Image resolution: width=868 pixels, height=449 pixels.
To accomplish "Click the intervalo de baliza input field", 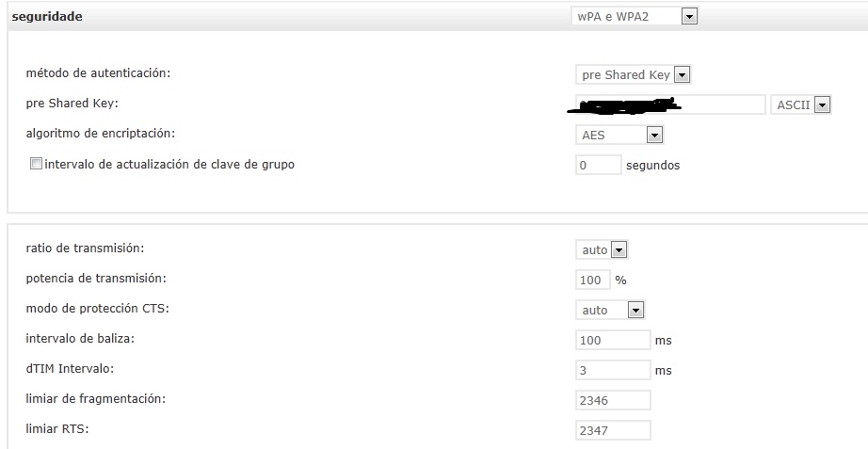I will pyautogui.click(x=613, y=340).
